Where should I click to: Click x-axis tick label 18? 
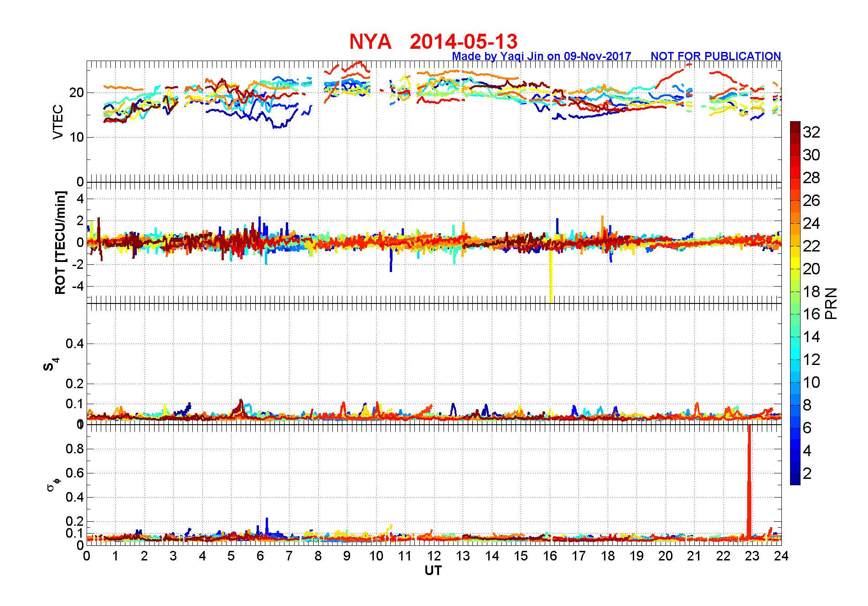[608, 556]
